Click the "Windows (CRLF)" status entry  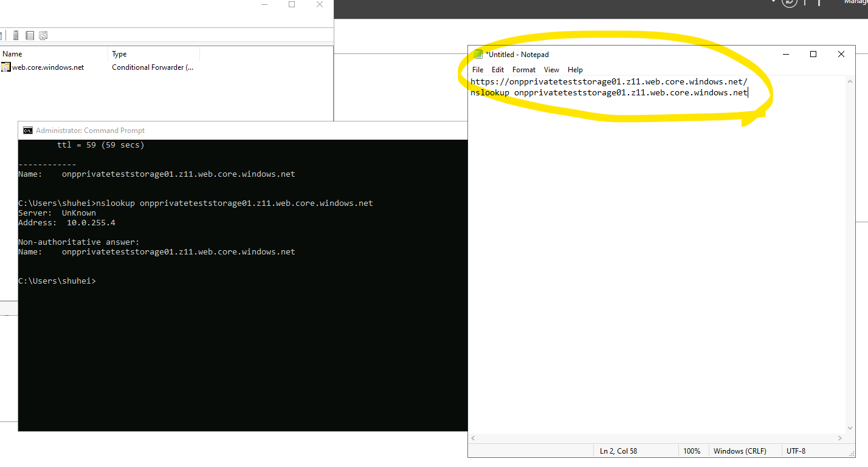[x=740, y=451]
